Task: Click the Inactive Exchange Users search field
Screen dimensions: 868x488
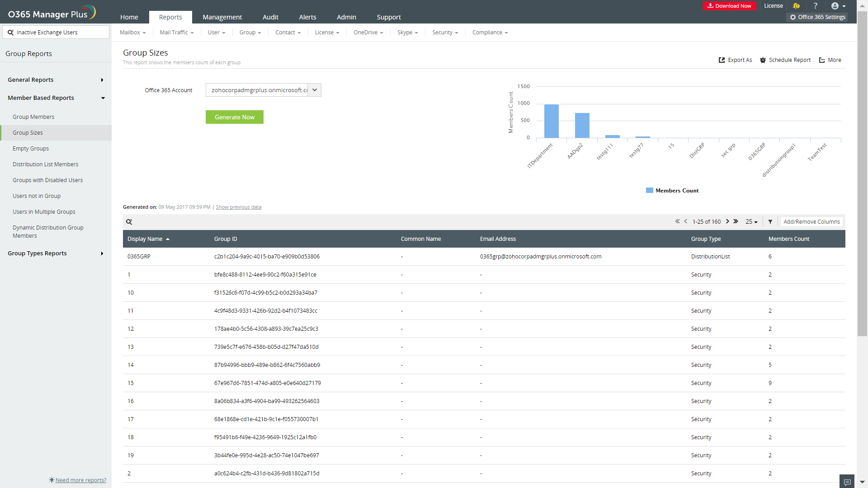Action: click(56, 33)
